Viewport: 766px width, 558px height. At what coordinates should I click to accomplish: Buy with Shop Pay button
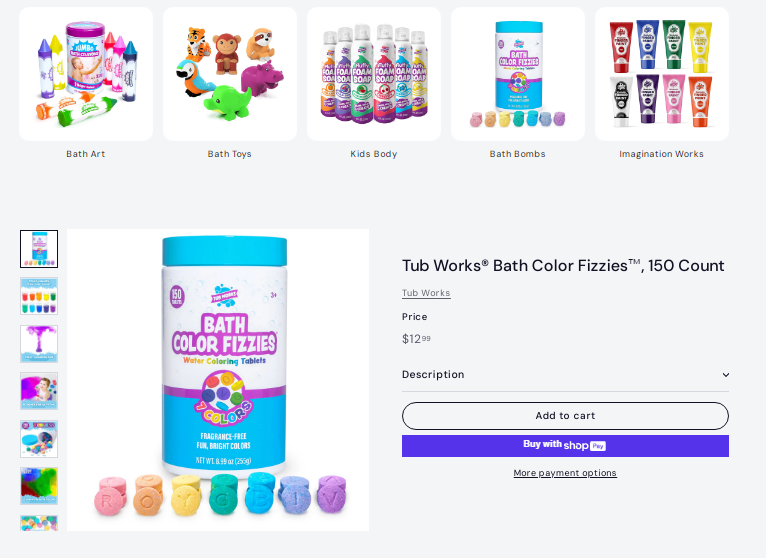[x=565, y=446]
